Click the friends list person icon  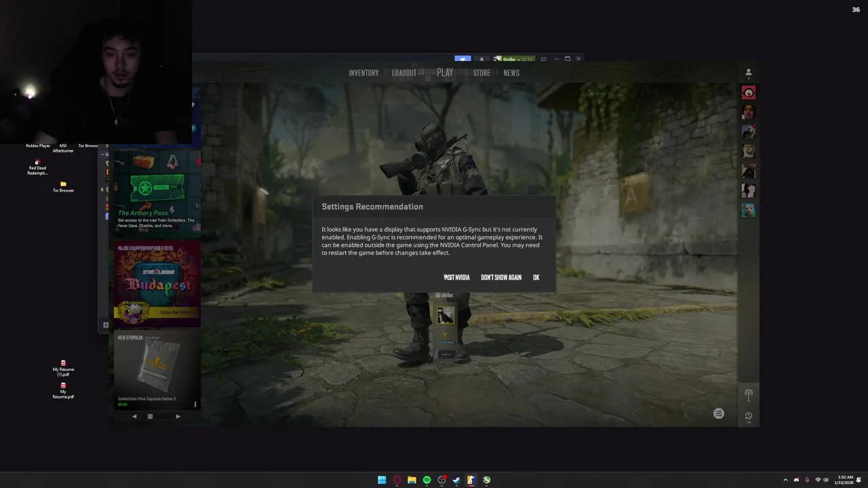749,73
